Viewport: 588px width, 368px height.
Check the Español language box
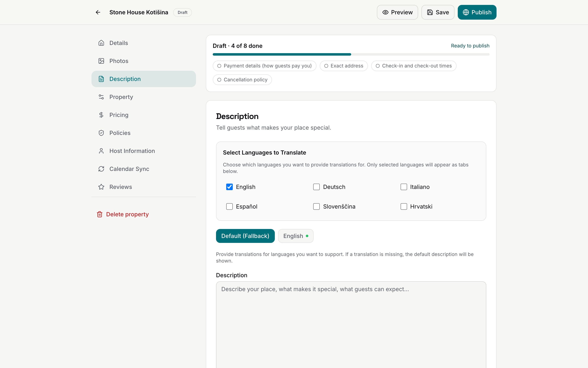click(x=229, y=206)
